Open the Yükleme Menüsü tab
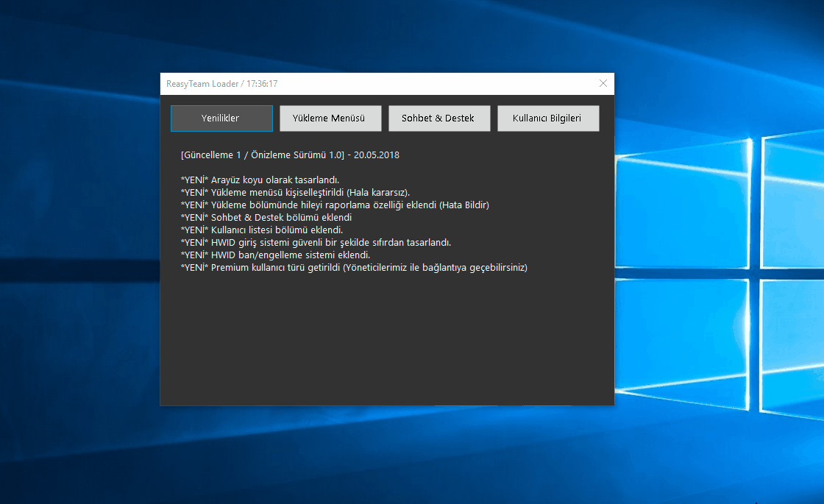The width and height of the screenshot is (824, 504). pos(330,118)
